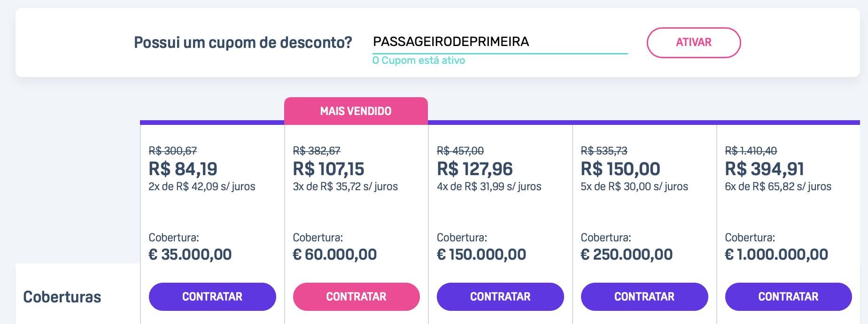
Task: Click the € 35.000,00 coverage amount
Action: (190, 255)
